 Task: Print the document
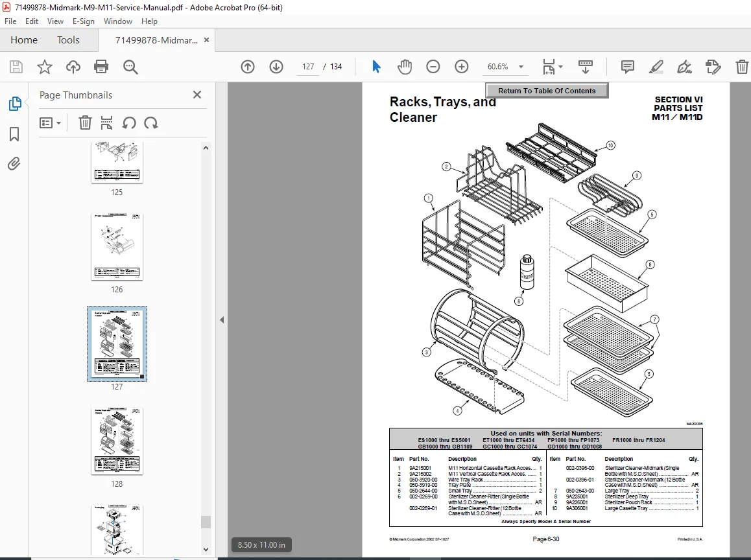(x=101, y=67)
